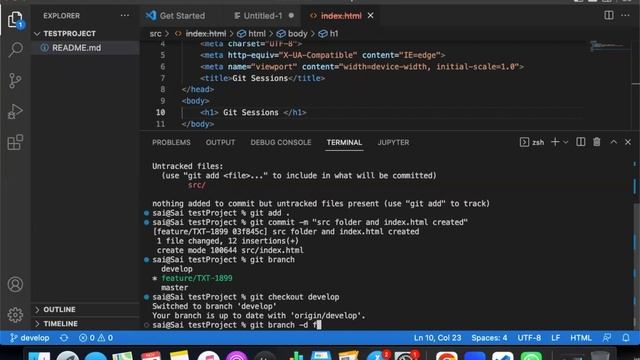Change end of line sequence LF
The width and height of the screenshot is (640, 360).
click(x=555, y=338)
